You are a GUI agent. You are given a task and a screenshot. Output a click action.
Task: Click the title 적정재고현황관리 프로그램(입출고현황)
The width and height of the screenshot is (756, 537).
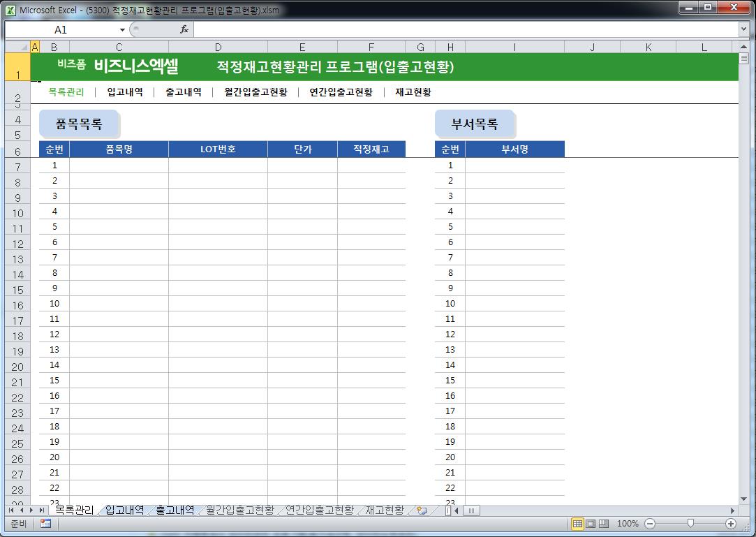pyautogui.click(x=336, y=66)
